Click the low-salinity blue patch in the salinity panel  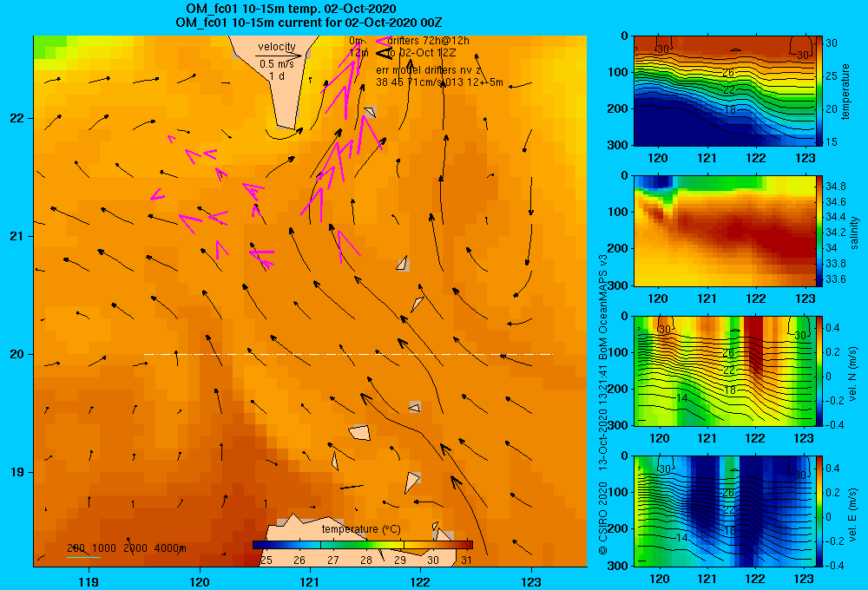pyautogui.click(x=656, y=183)
